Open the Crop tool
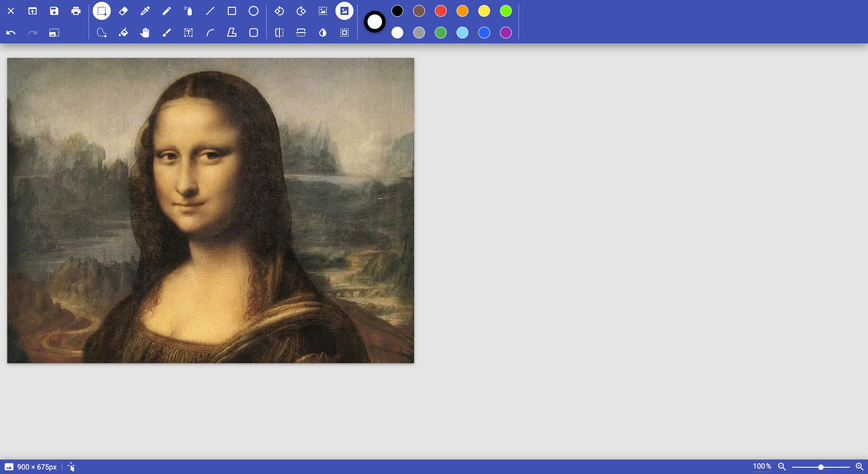 click(x=322, y=11)
